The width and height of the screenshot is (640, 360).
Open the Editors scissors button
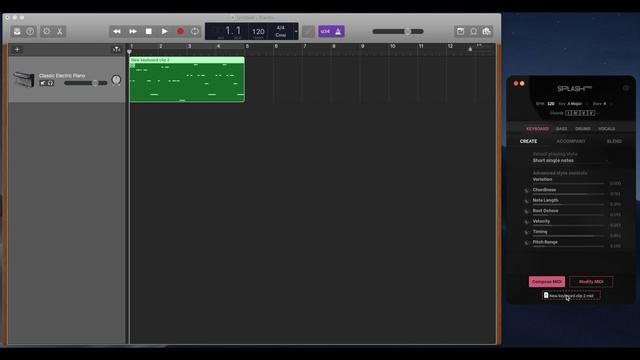click(x=60, y=31)
